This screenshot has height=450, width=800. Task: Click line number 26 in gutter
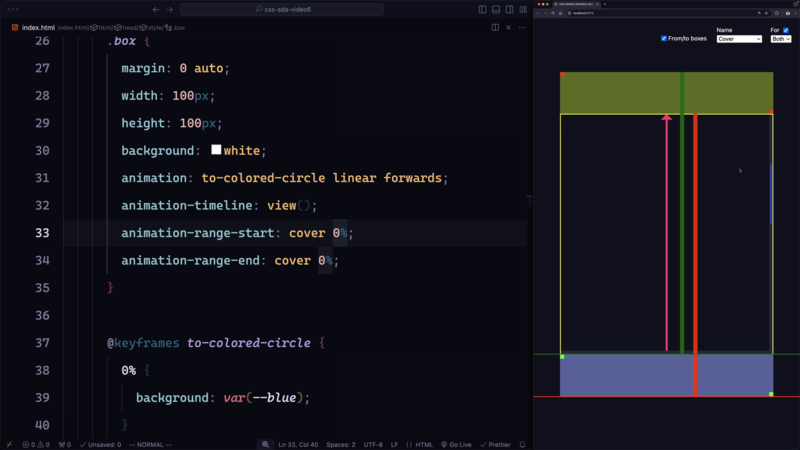pyautogui.click(x=42, y=41)
